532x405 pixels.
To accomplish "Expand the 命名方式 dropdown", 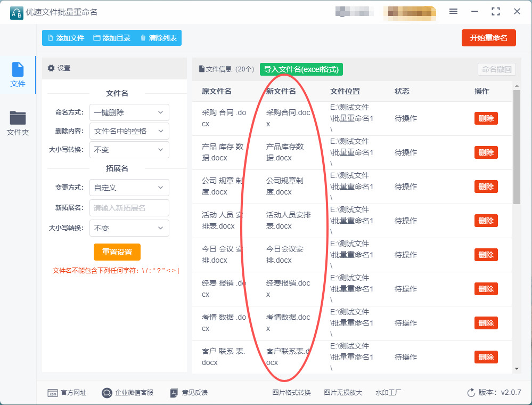I will (129, 112).
